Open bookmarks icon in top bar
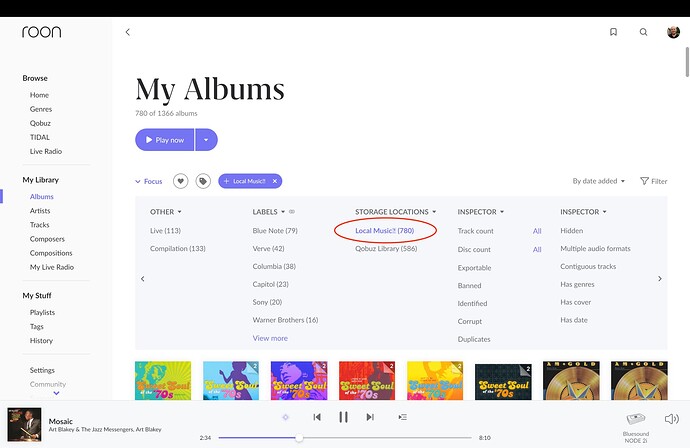Viewport: 690px width, 448px height. point(613,32)
